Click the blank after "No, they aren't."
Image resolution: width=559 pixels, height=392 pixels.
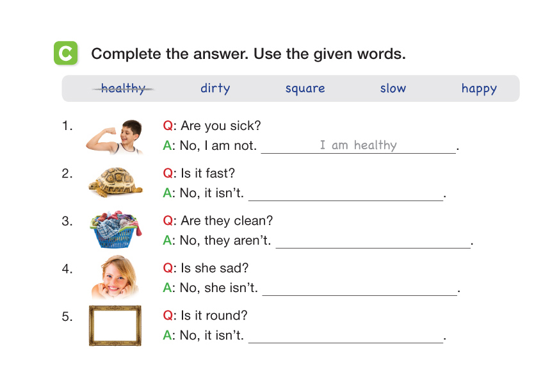pos(373,241)
